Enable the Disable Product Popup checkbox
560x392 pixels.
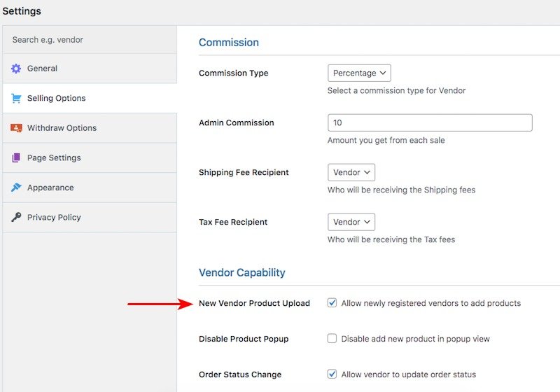click(332, 339)
